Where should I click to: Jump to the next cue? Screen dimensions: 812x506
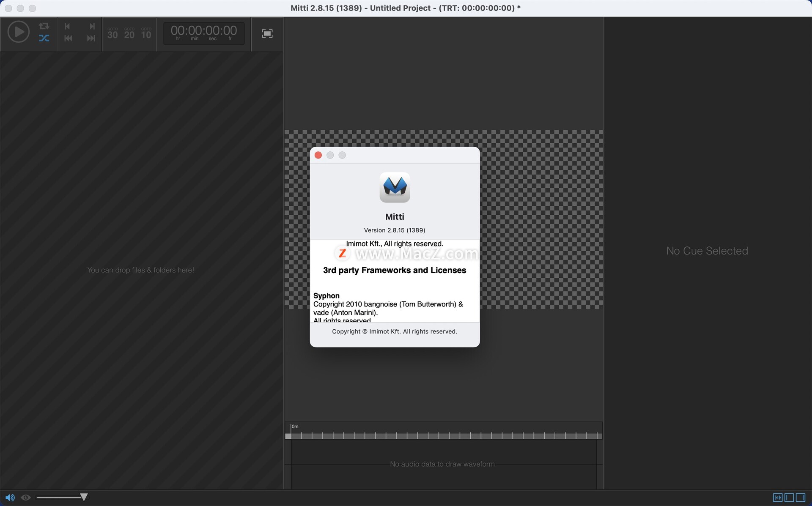(92, 26)
